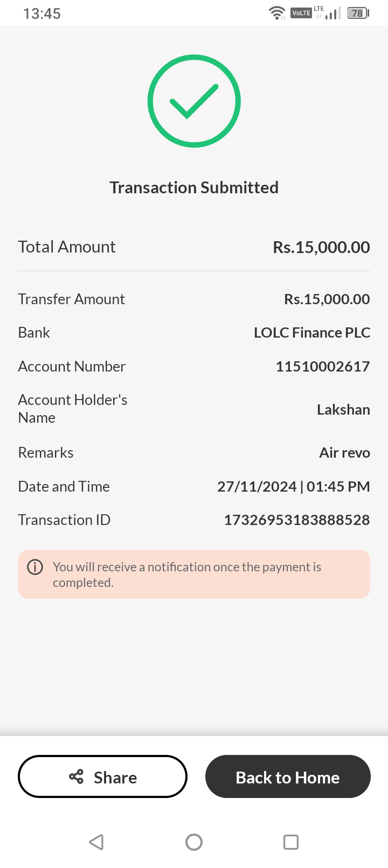Viewport: 388px width, 868px height.
Task: Tap the LOLC Finance PLC bank name
Action: coord(312,332)
